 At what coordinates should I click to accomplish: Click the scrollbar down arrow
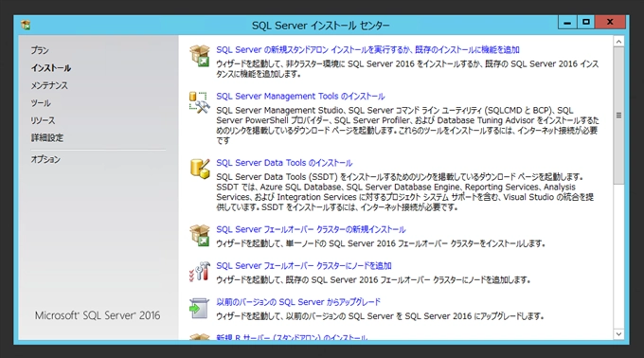click(618, 334)
